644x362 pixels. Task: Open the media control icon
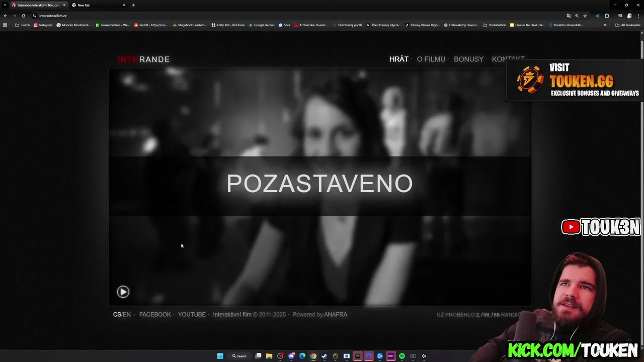[620, 16]
